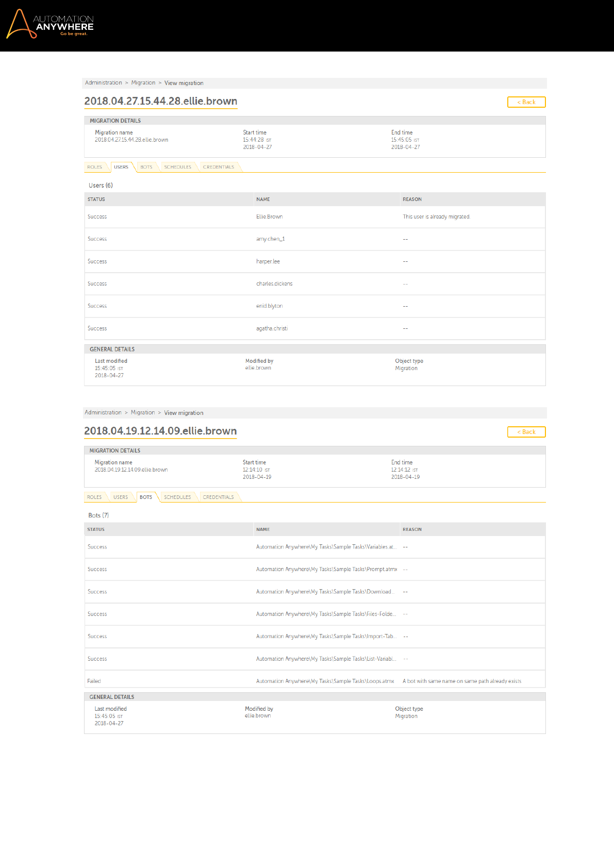
Task: Open Migration breadcrumb in top panel
Action: pyautogui.click(x=143, y=83)
